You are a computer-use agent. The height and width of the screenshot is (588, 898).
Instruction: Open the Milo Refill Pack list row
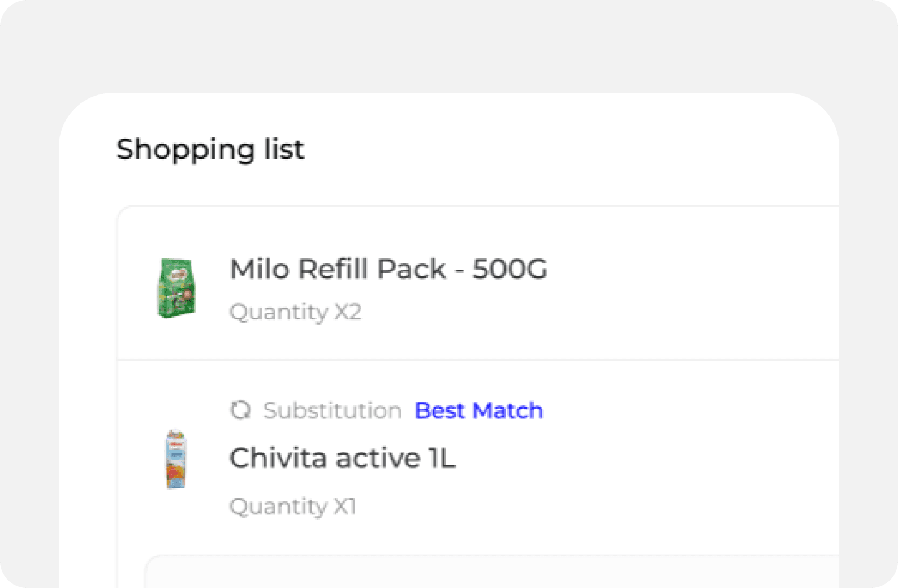(478, 283)
